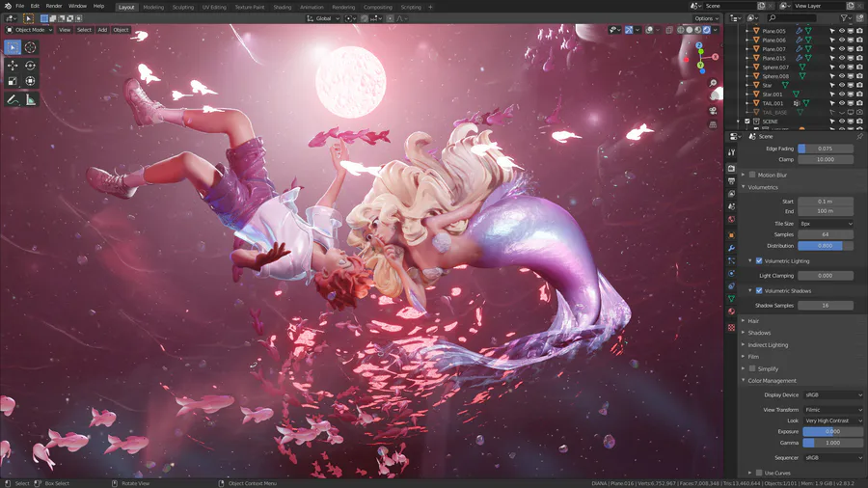The width and height of the screenshot is (868, 488).
Task: Open the Particles properties tab
Action: 731,260
